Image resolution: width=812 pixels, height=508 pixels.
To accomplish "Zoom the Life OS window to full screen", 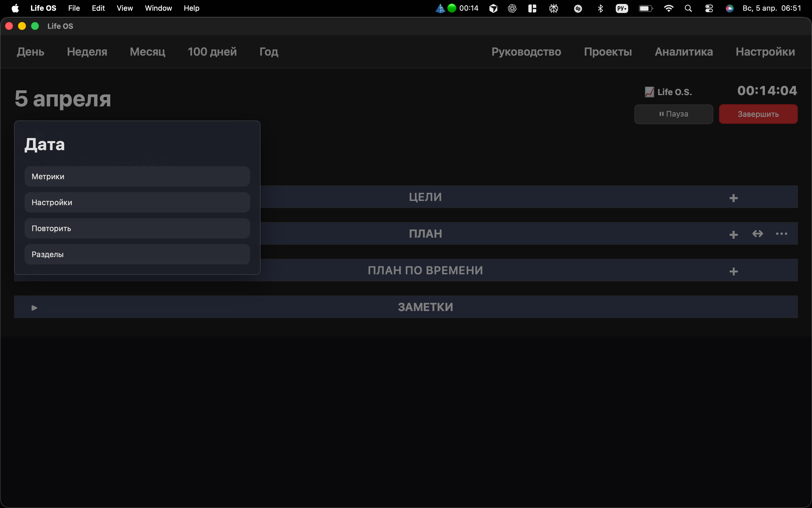I will click(35, 26).
